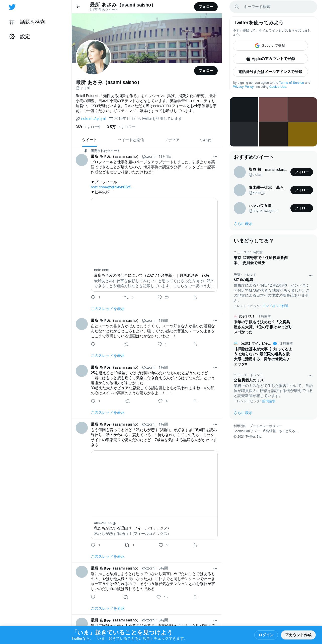Open the 3.5万 フォロワー list

coord(121,127)
